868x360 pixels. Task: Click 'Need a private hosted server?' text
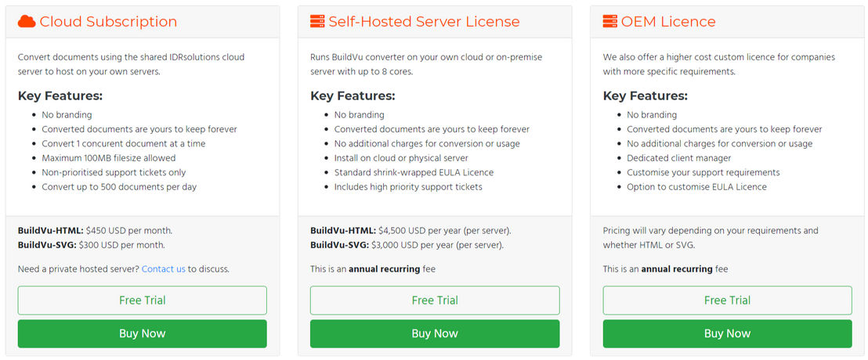pos(78,269)
